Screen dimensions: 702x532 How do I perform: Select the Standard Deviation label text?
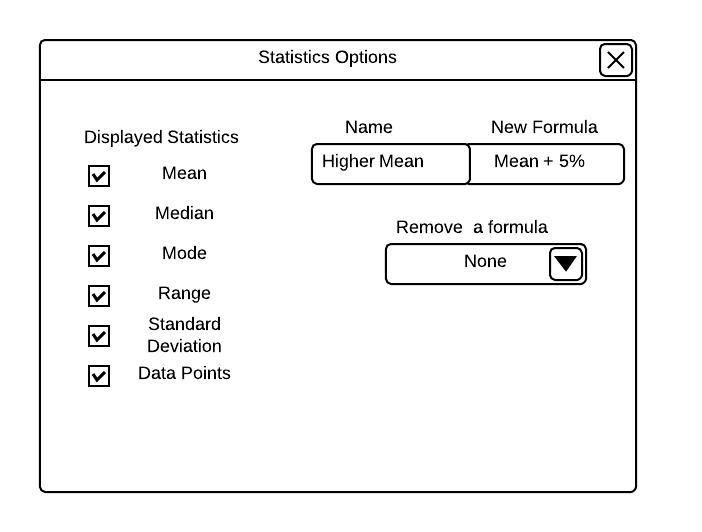pos(184,335)
